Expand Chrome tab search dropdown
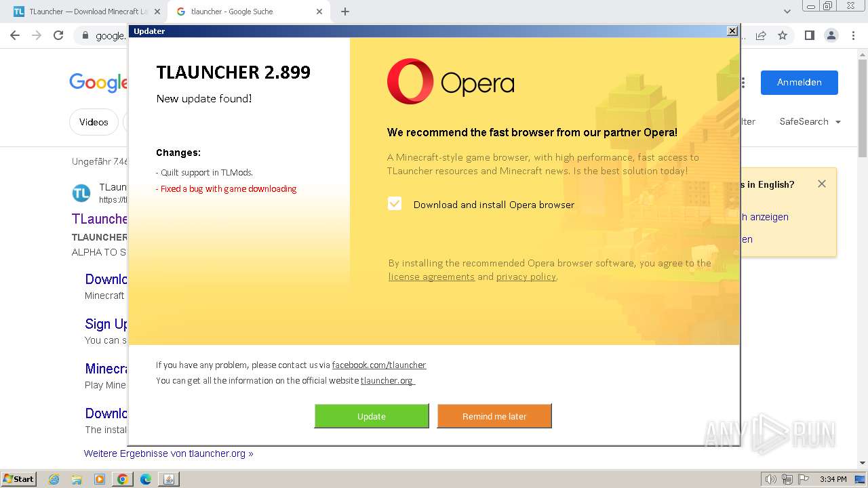This screenshot has width=868, height=488. point(787,12)
